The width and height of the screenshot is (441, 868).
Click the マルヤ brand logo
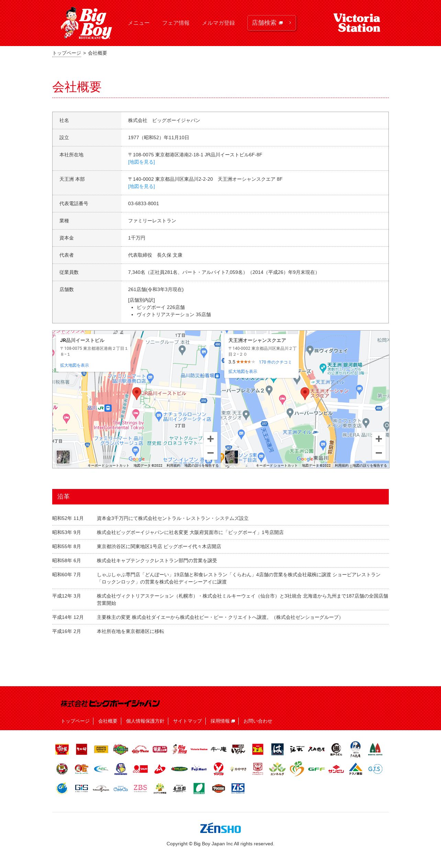140,769
